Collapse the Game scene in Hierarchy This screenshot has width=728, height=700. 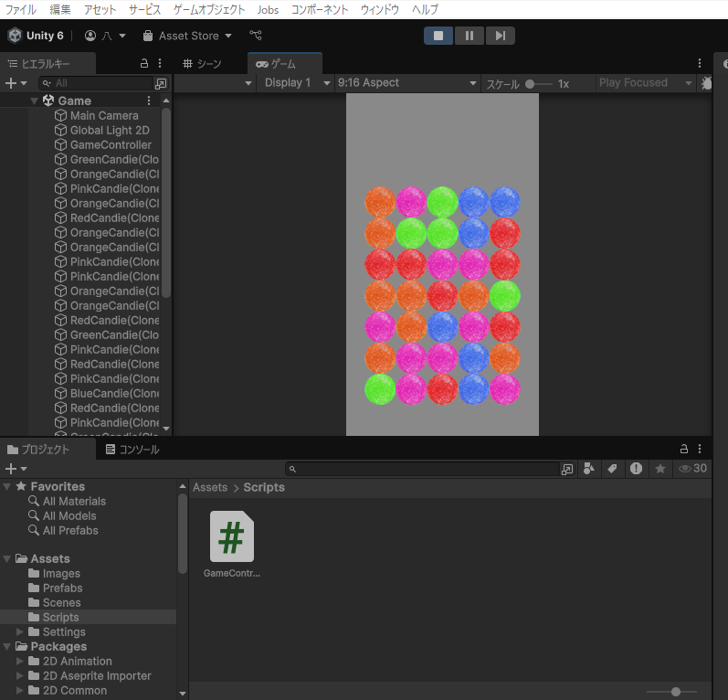pos(35,101)
